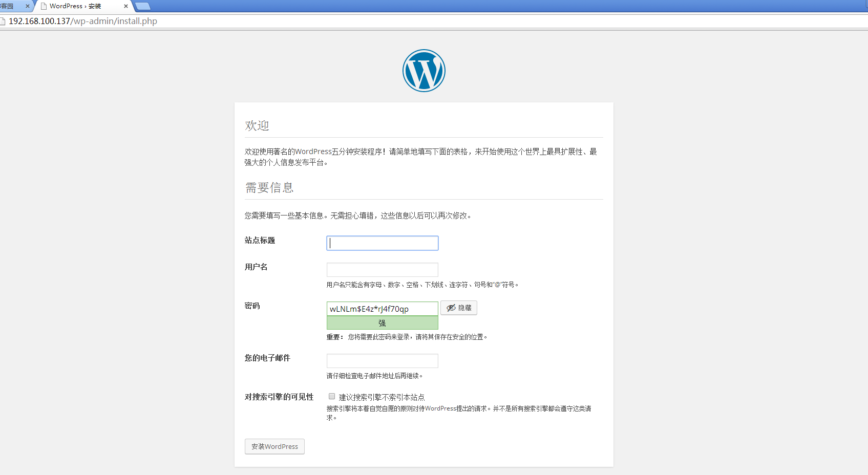Click the 建议搜索引擎不索引本站点 label text
The image size is (868, 475).
tap(382, 397)
